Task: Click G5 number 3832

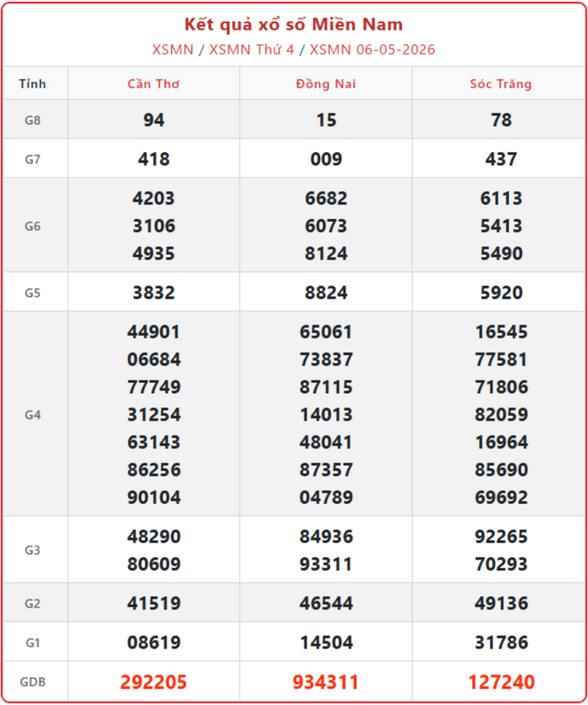Action: pos(154,292)
